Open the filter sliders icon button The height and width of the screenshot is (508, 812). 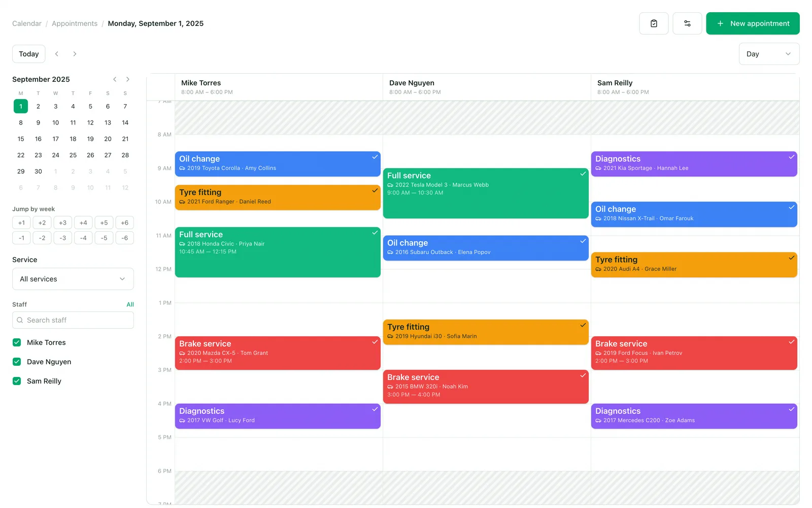click(x=687, y=23)
